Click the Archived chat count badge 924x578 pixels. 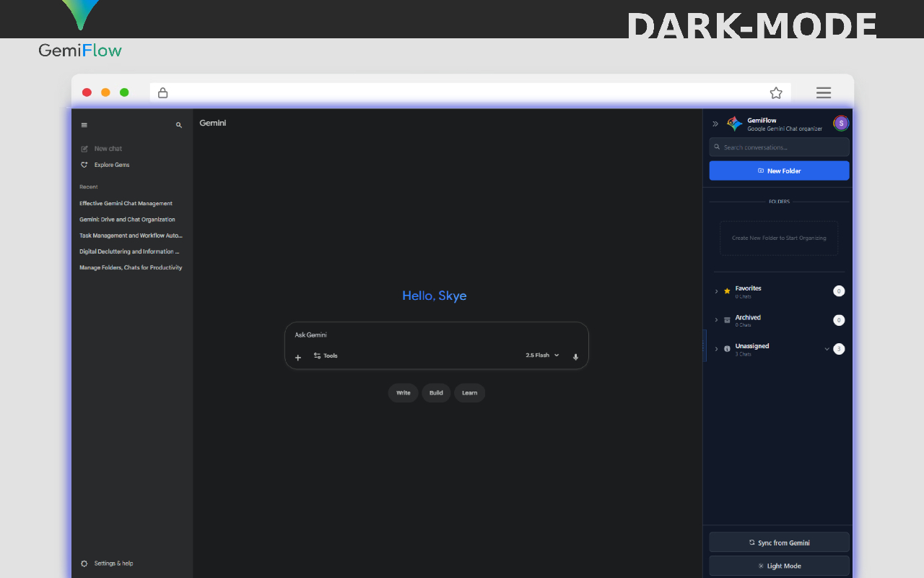pos(839,320)
